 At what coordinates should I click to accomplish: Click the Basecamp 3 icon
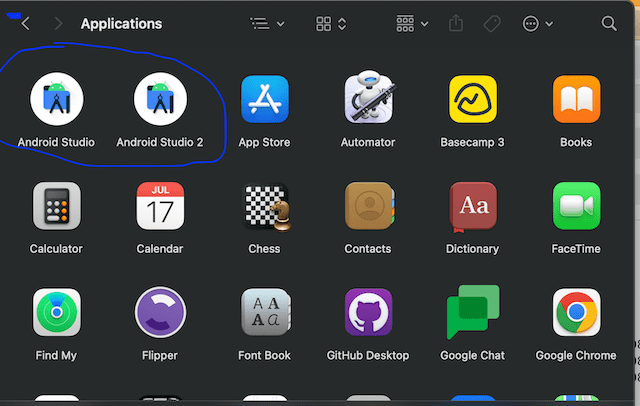click(x=473, y=99)
